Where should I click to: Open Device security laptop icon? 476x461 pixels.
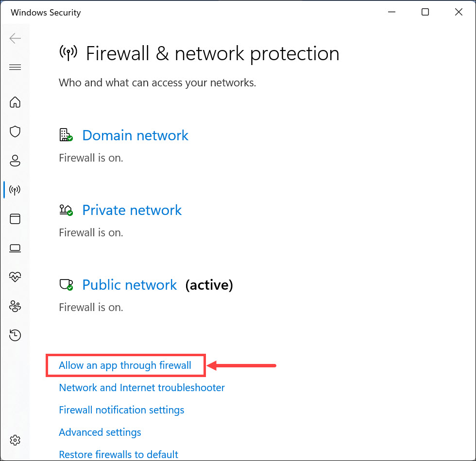(15, 248)
